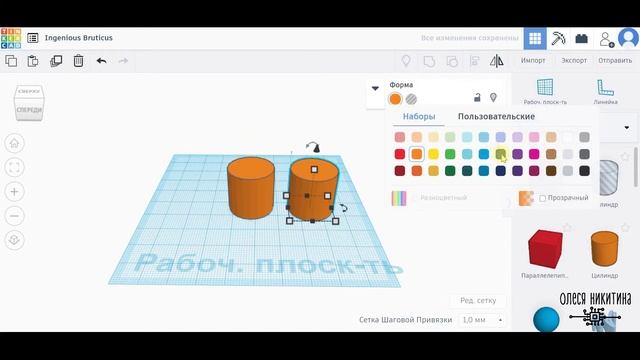Edit the design name Ingenious Bruticus
Screen dimensions: 640x360
pyautogui.click(x=79, y=38)
